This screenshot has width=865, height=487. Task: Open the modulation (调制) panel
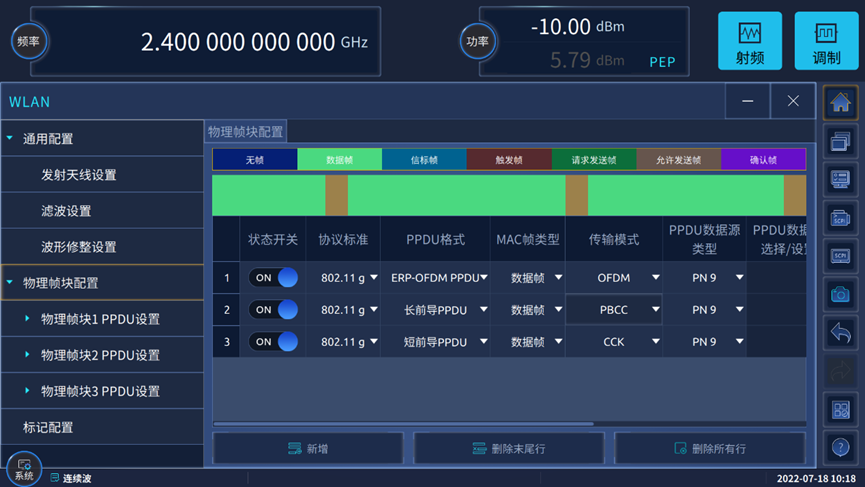coord(826,41)
